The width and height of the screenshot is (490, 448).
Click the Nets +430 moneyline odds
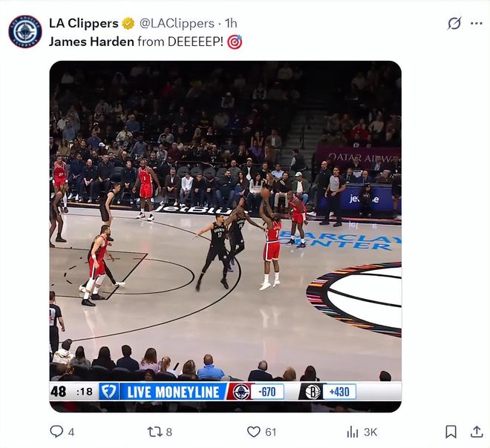click(339, 392)
